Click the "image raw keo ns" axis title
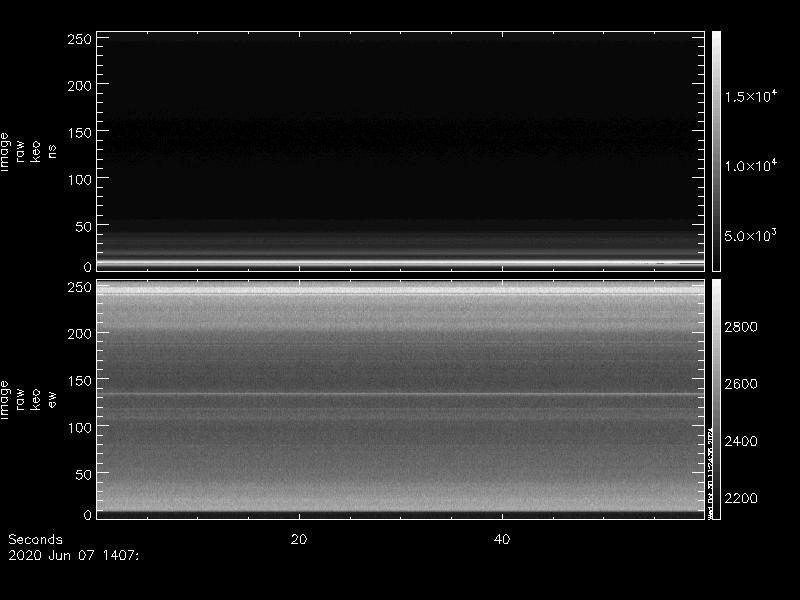800x600 pixels. coord(28,150)
